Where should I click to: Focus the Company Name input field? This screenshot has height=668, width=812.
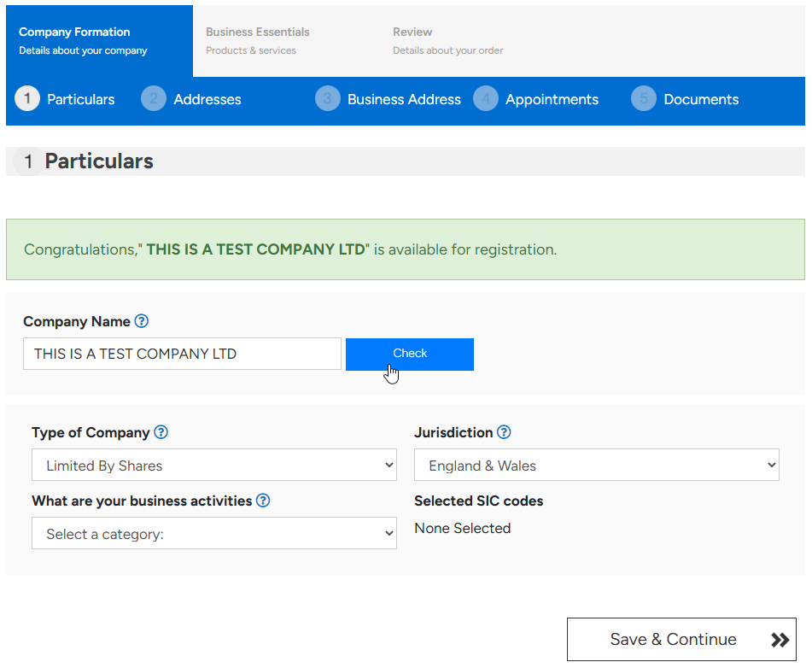(x=182, y=354)
